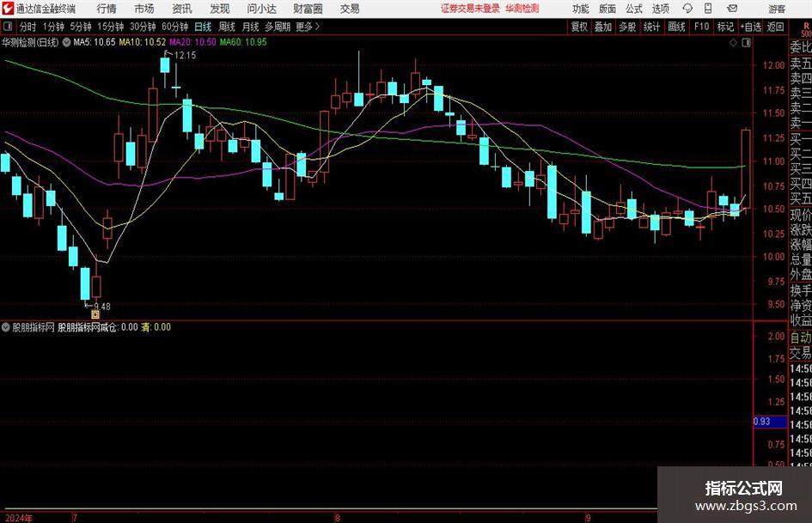Open the mobile phone icon
This screenshot has width=812, height=523.
point(708,9)
